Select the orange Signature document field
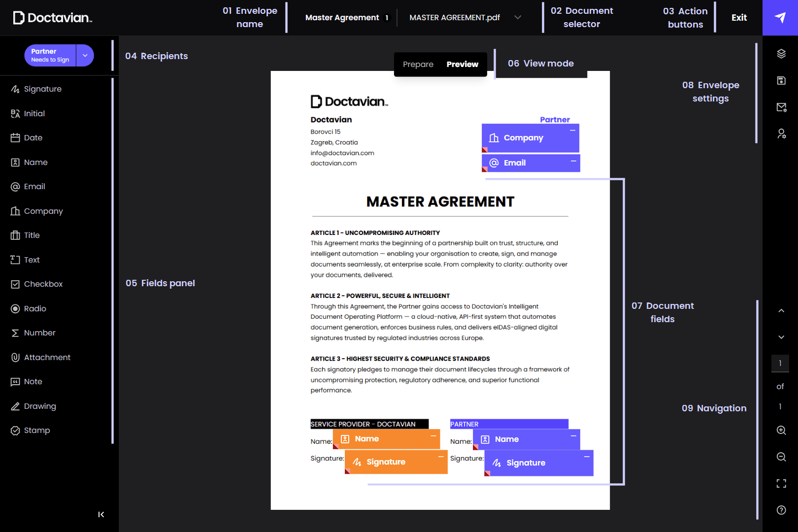This screenshot has height=532, width=798. point(396,462)
